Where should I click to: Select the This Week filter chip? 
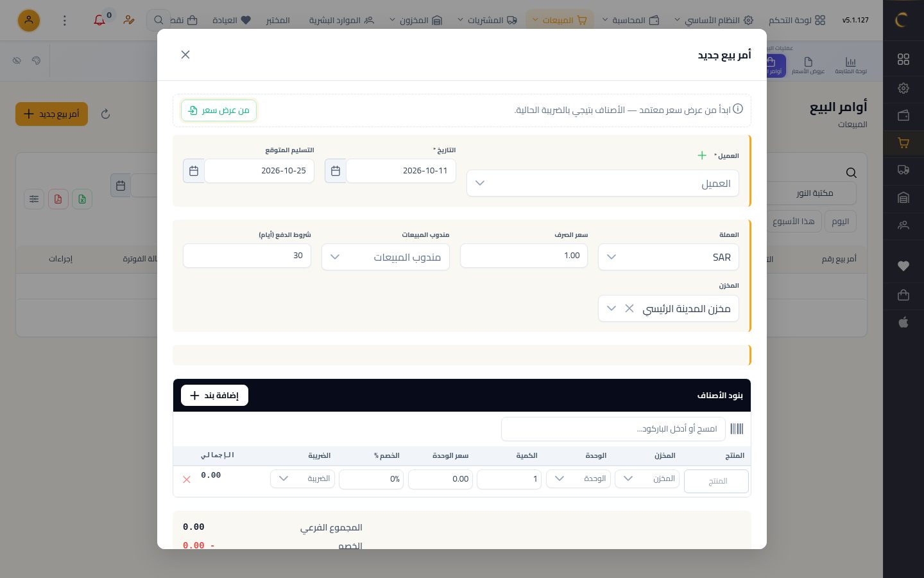[x=793, y=221]
